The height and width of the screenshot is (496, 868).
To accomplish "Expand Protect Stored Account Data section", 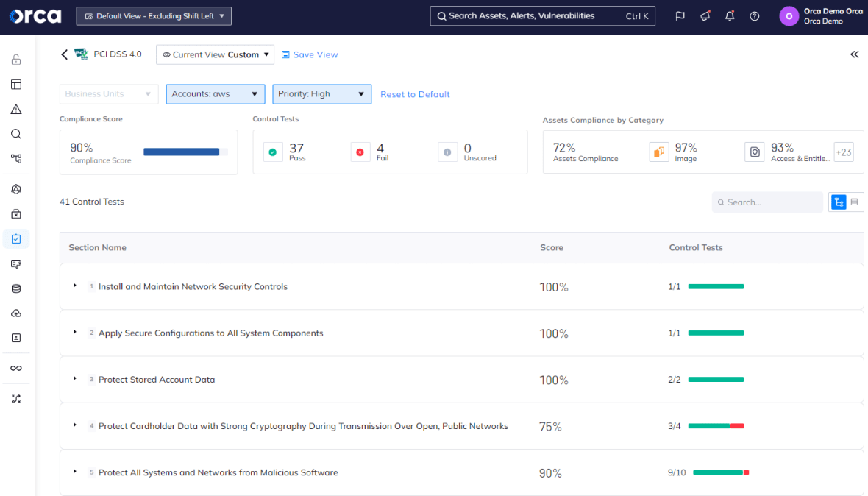I will [75, 379].
